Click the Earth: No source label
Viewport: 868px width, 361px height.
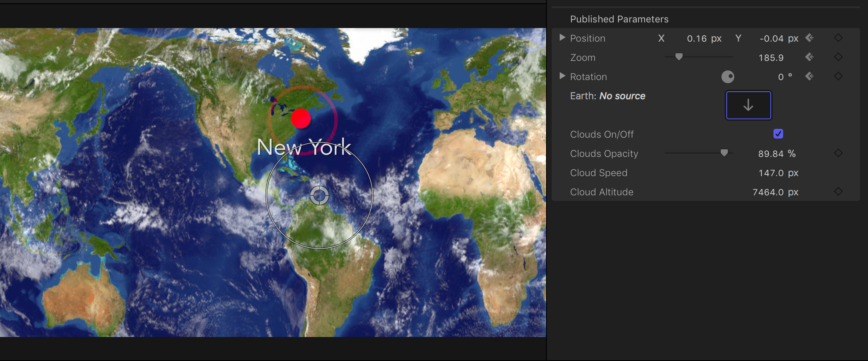607,96
